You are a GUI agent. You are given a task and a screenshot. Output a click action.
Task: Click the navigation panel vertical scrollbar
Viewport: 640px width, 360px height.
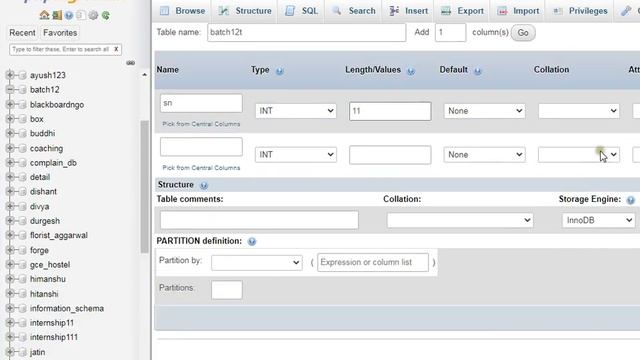point(144,187)
